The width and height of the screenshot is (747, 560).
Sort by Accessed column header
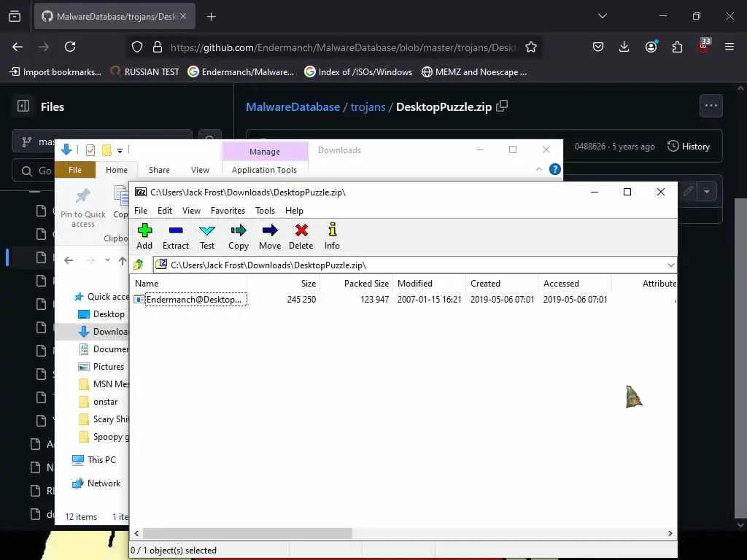pyautogui.click(x=575, y=284)
